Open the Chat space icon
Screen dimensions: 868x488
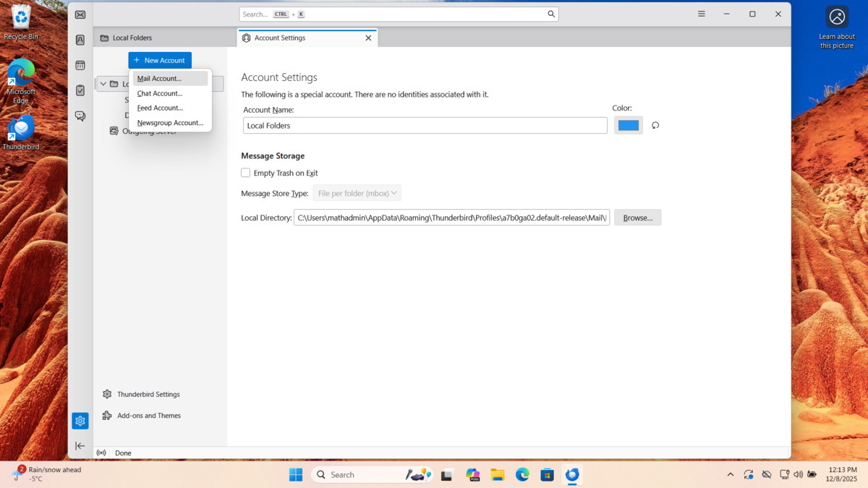[x=80, y=116]
